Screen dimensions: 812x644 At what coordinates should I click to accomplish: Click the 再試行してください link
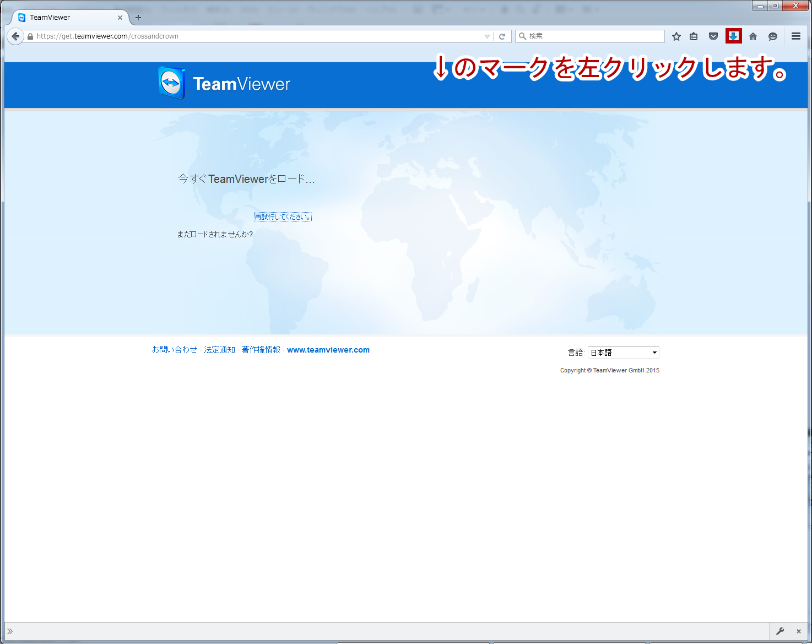point(283,217)
